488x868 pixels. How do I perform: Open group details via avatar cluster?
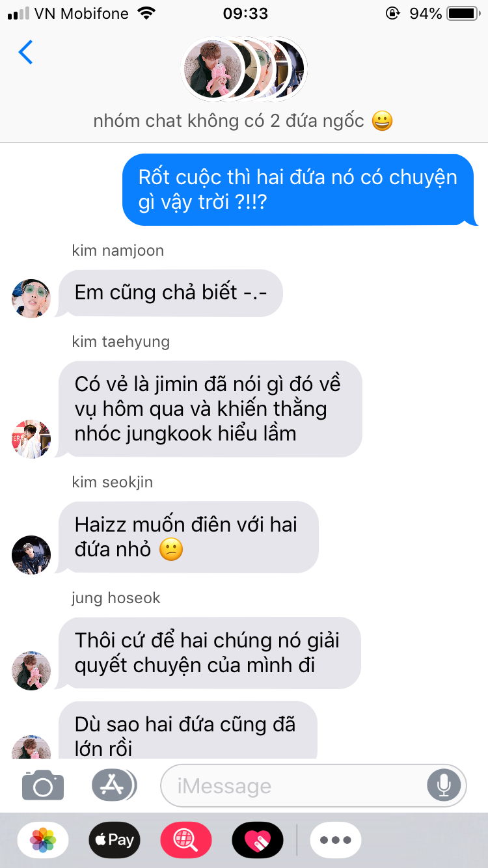point(244,69)
